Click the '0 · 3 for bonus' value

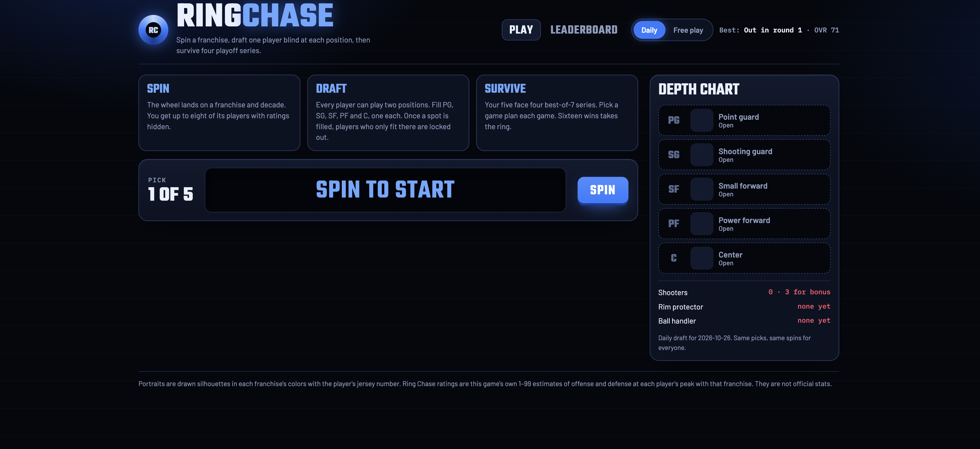(x=799, y=292)
